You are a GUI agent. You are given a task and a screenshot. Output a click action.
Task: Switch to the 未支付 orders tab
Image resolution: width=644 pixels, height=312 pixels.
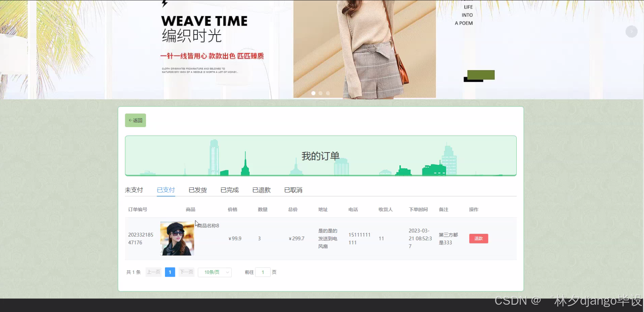click(134, 190)
